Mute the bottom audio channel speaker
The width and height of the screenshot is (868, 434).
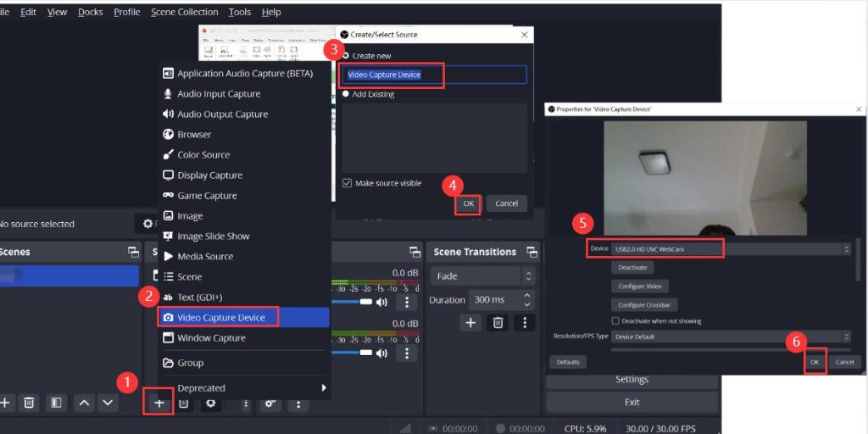click(381, 353)
